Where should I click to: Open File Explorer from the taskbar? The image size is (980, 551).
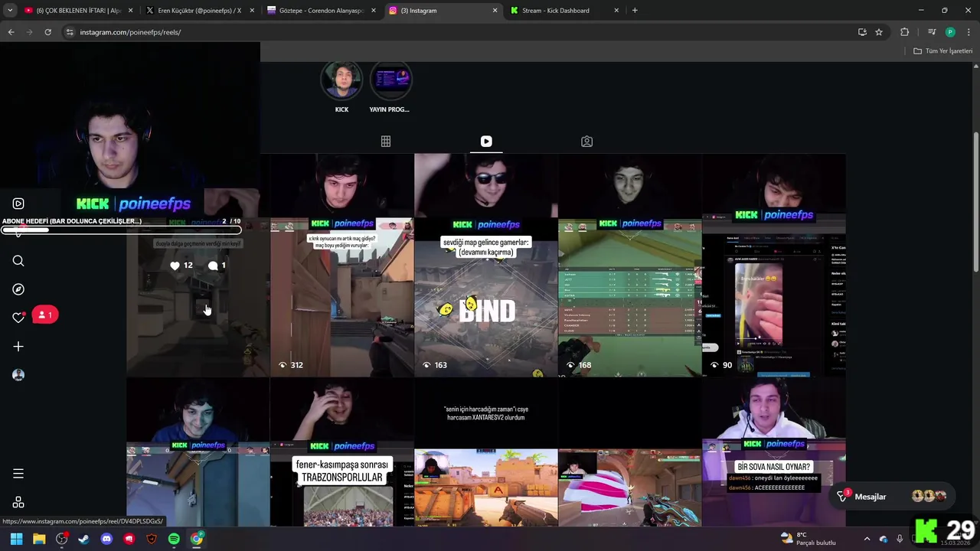39,539
